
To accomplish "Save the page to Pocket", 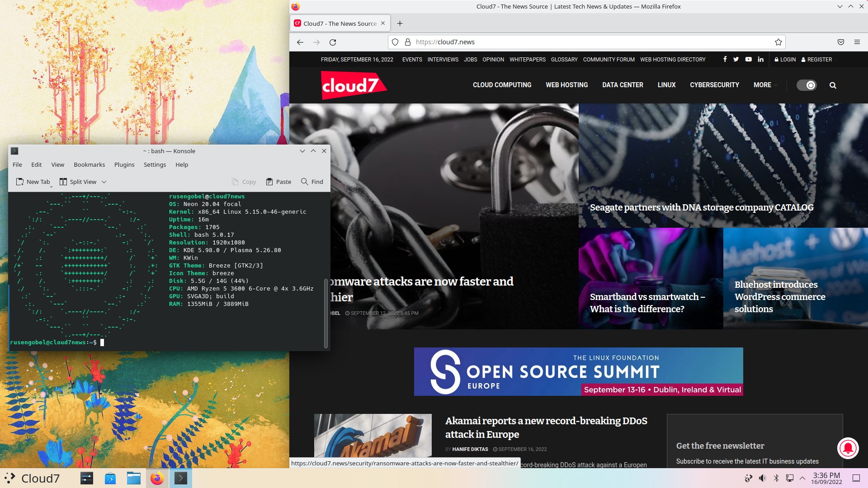I will [841, 42].
